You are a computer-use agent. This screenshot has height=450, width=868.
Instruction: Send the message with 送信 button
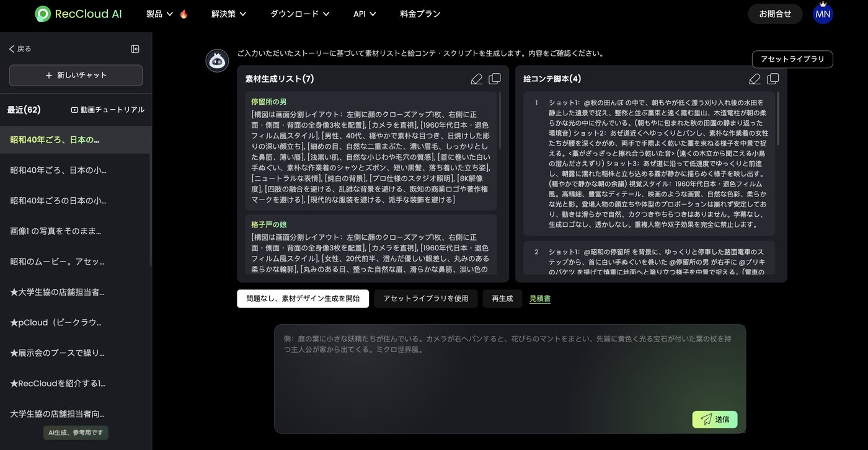[x=715, y=419]
